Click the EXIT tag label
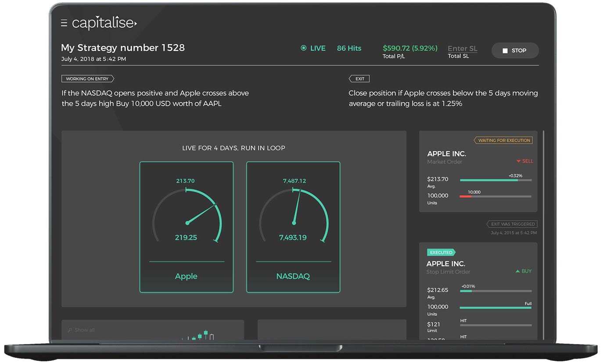Screen dimensions: 603x364 pos(359,79)
